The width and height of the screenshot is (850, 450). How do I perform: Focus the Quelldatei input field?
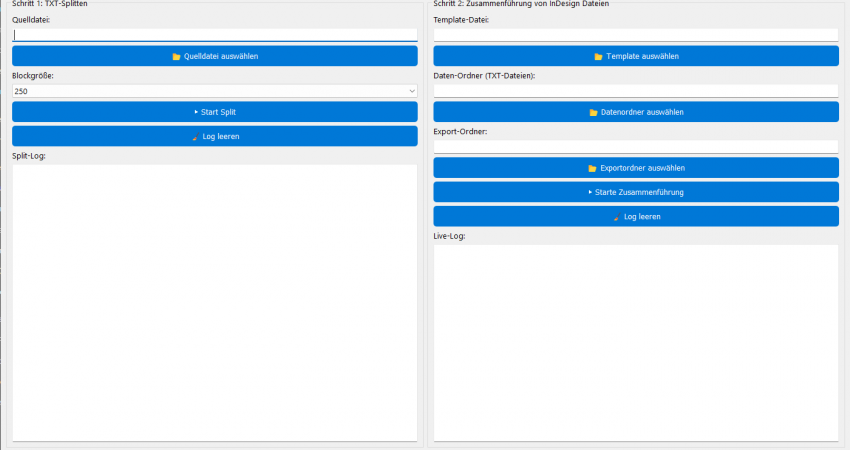pos(214,35)
